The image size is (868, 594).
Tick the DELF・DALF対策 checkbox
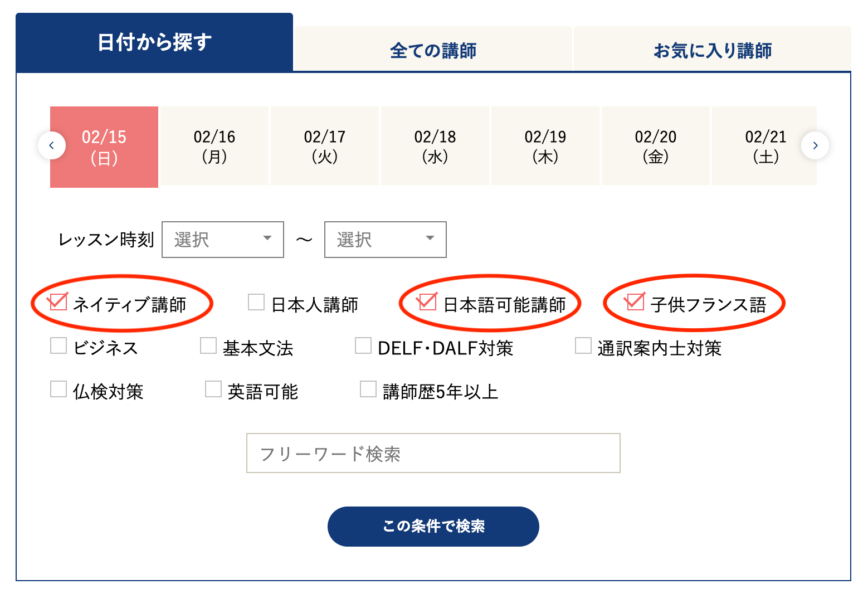coord(363,346)
